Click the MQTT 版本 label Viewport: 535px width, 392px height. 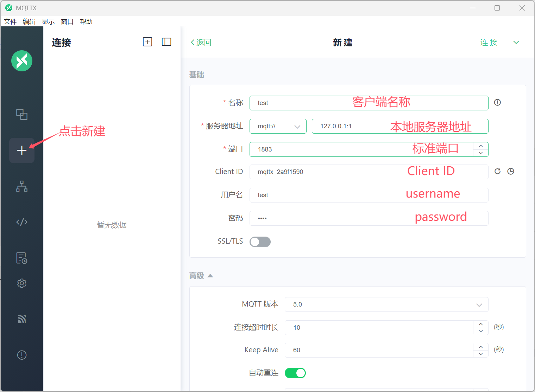[260, 304]
